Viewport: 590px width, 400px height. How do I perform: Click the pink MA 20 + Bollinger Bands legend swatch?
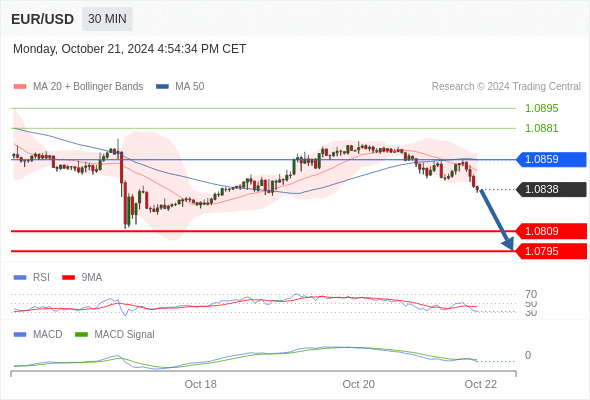(x=20, y=87)
